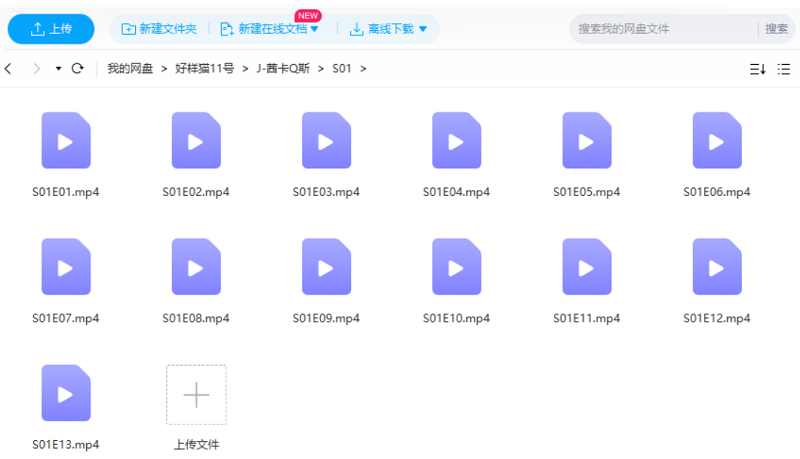800x459 pixels.
Task: Open the S01E09.mp4 video file
Action: coord(326,267)
